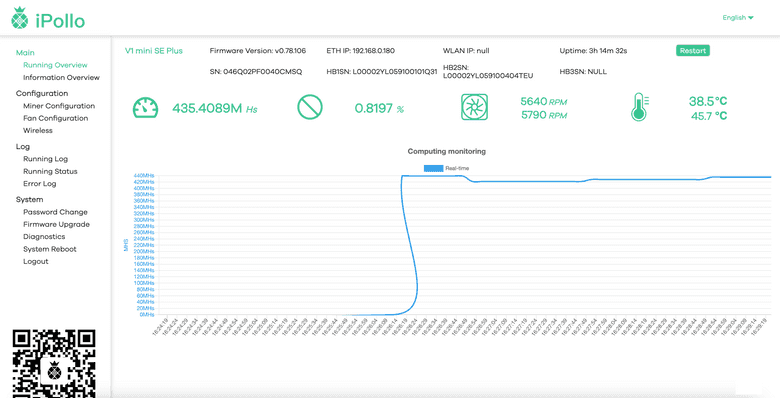Go to the Miner Configuration page
The width and height of the screenshot is (780, 398).
pos(59,106)
